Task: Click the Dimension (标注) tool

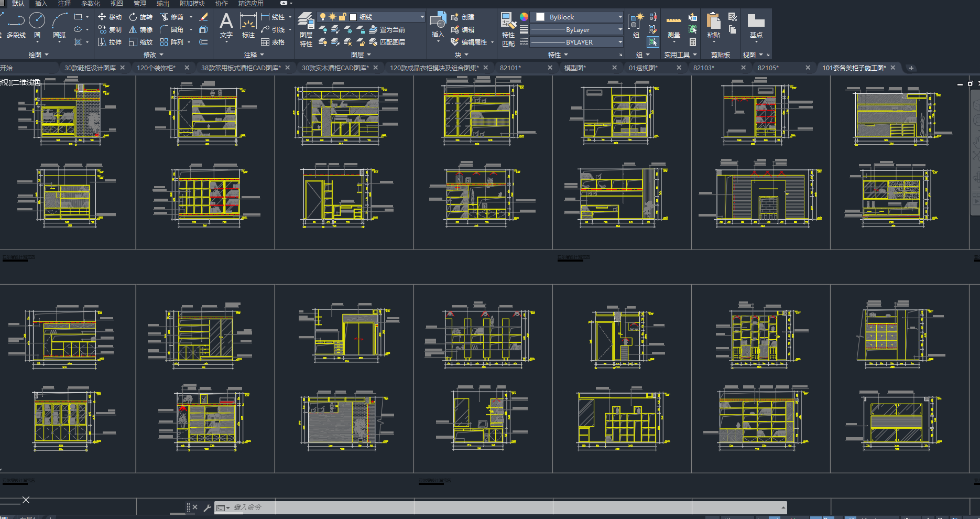Action: click(x=248, y=25)
